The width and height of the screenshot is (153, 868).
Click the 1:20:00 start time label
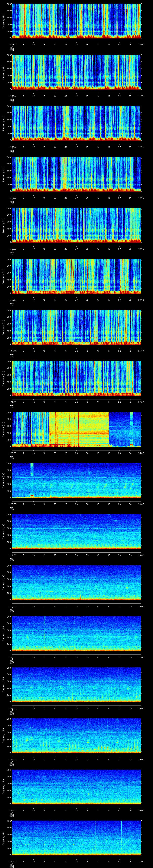[12, 351]
